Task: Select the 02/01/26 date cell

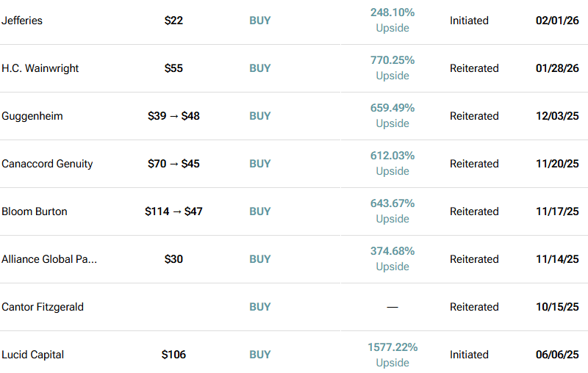Action: [557, 21]
